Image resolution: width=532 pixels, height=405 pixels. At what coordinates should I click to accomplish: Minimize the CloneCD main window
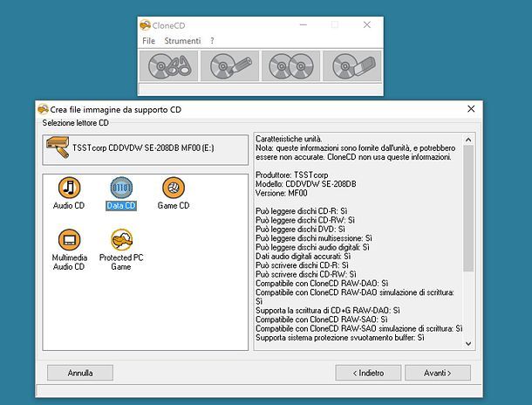pos(304,24)
